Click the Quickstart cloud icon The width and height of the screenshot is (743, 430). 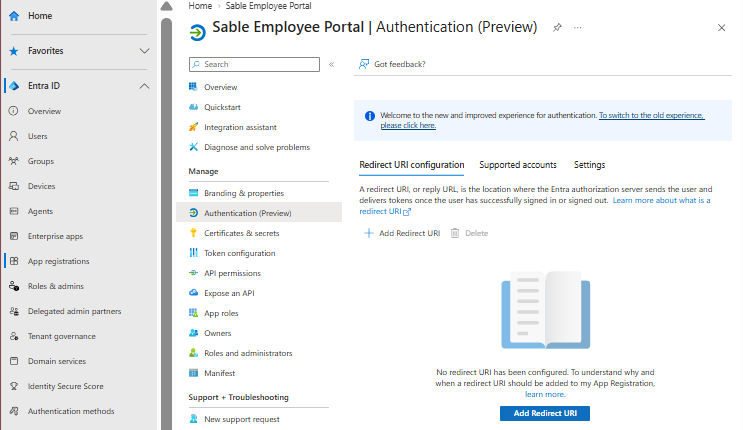point(193,107)
